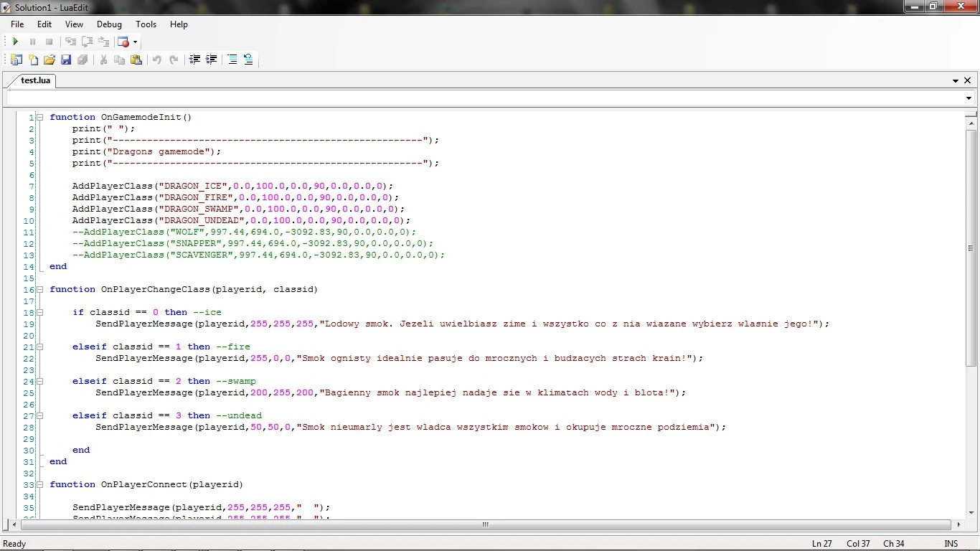Close the test.lua document tab panel
This screenshot has height=551, width=980.
pyautogui.click(x=967, y=81)
